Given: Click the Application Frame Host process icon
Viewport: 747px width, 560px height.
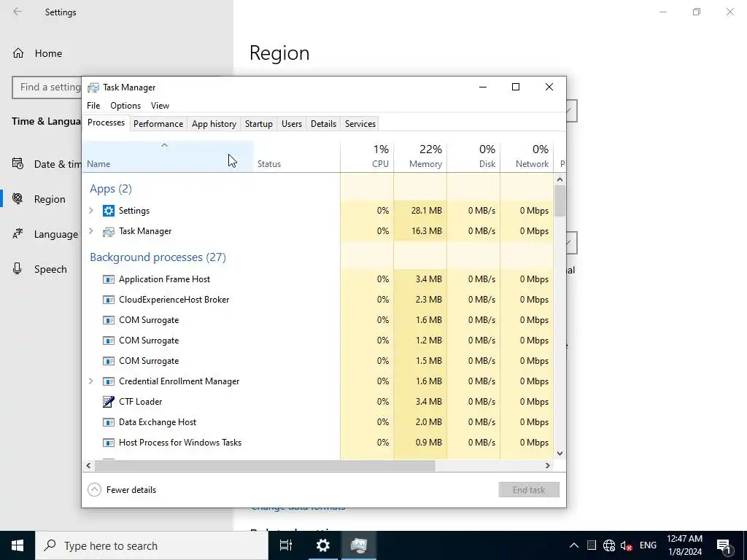Looking at the screenshot, I should click(x=109, y=279).
